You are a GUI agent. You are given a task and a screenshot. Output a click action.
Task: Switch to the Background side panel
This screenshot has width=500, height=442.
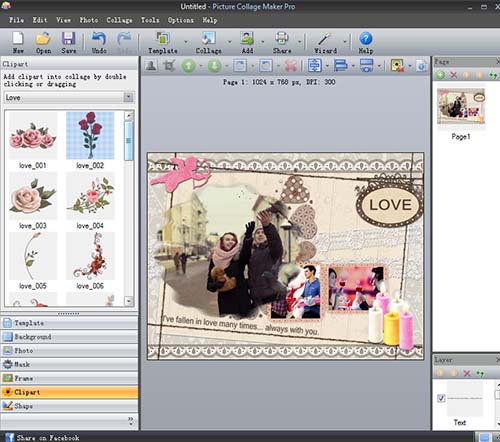(69, 337)
